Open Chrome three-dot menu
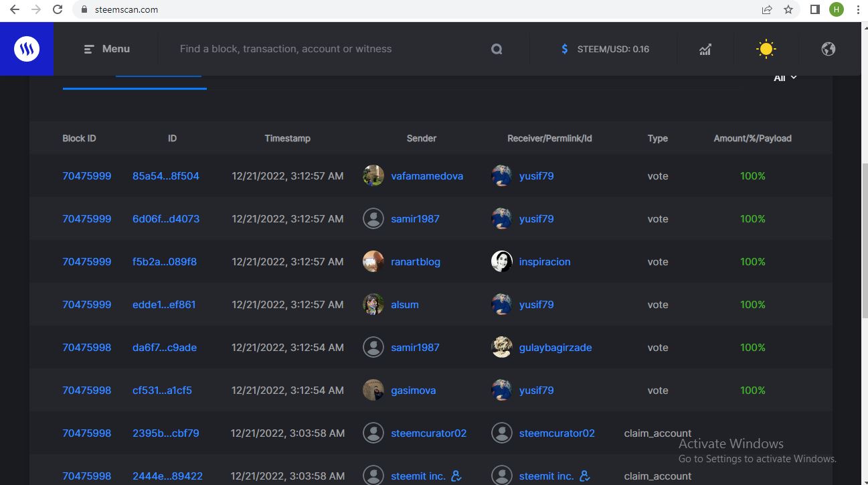 click(858, 10)
